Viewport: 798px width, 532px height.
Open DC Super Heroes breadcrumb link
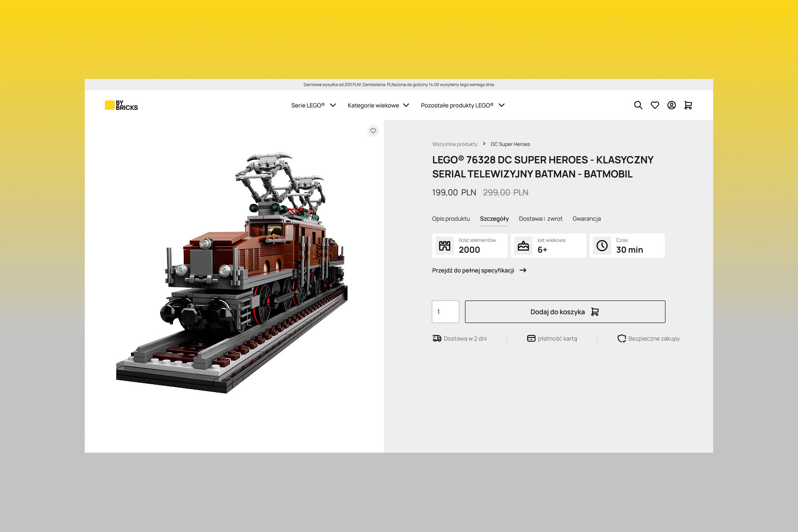pos(510,144)
